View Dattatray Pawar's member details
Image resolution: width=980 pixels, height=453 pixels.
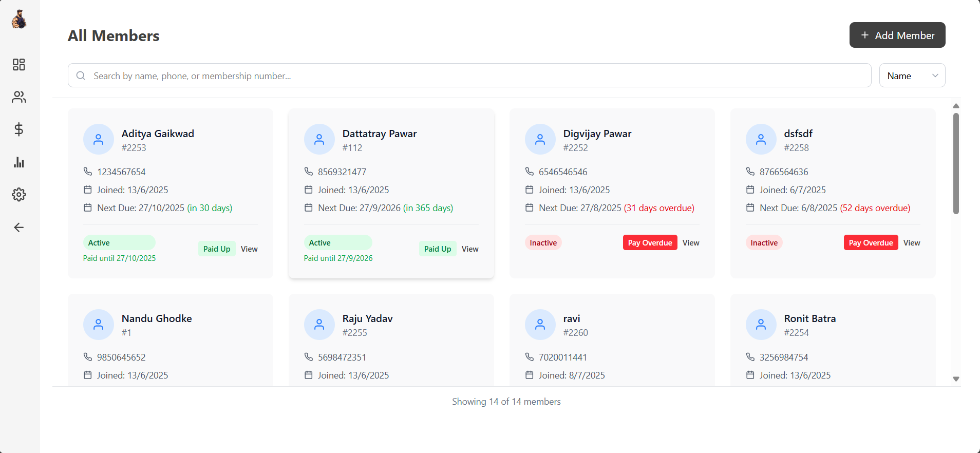[x=470, y=249]
